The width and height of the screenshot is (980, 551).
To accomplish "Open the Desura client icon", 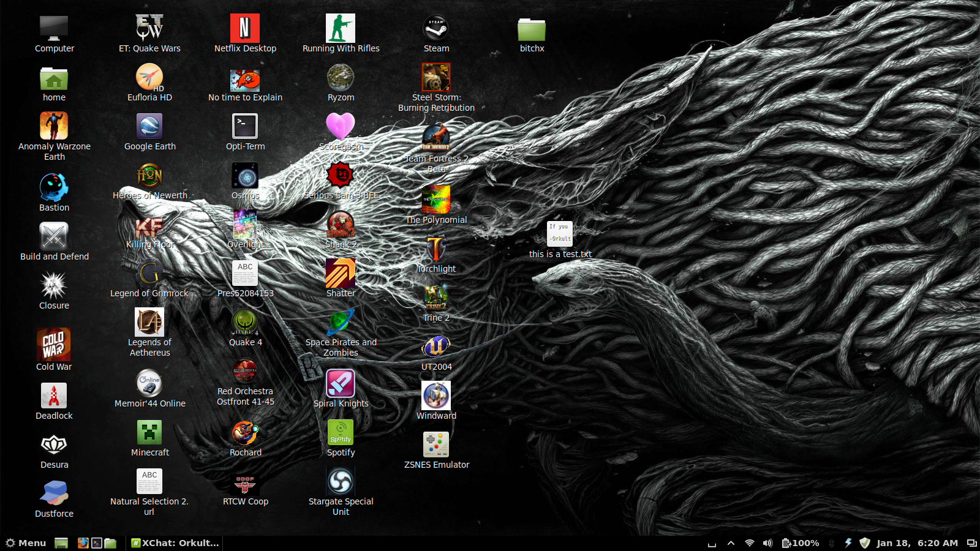I will [x=54, y=444].
